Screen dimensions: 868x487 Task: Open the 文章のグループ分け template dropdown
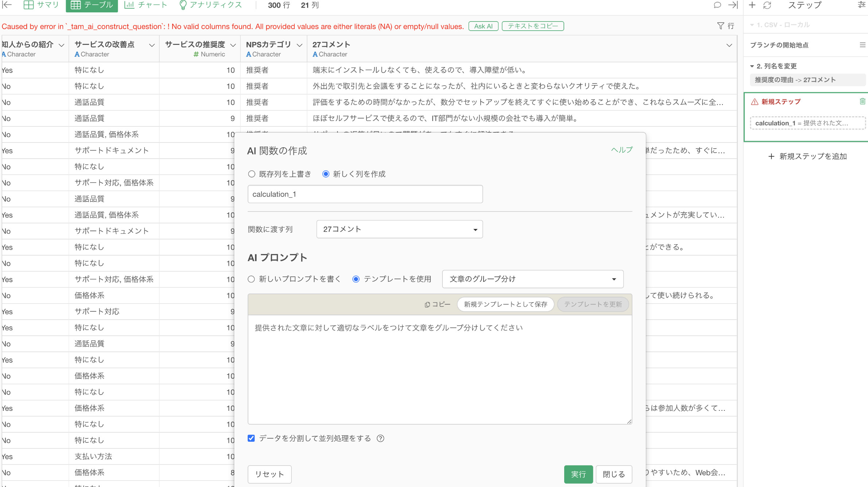(x=532, y=279)
